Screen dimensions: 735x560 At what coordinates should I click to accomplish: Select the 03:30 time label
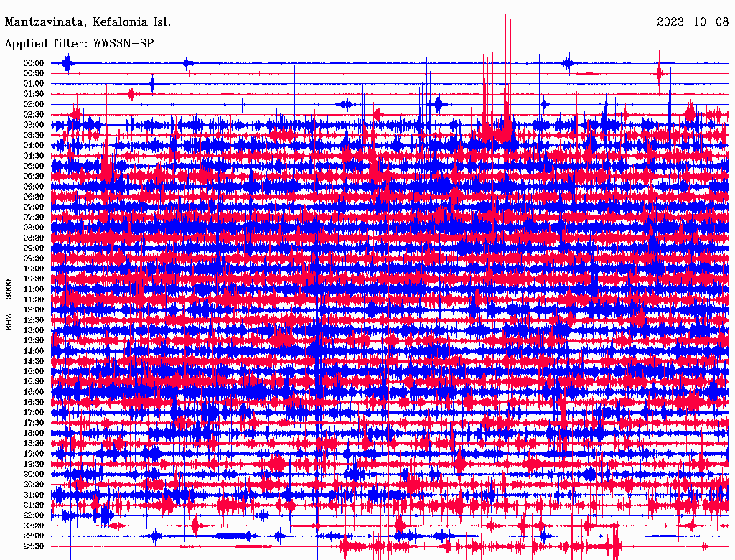click(x=34, y=136)
